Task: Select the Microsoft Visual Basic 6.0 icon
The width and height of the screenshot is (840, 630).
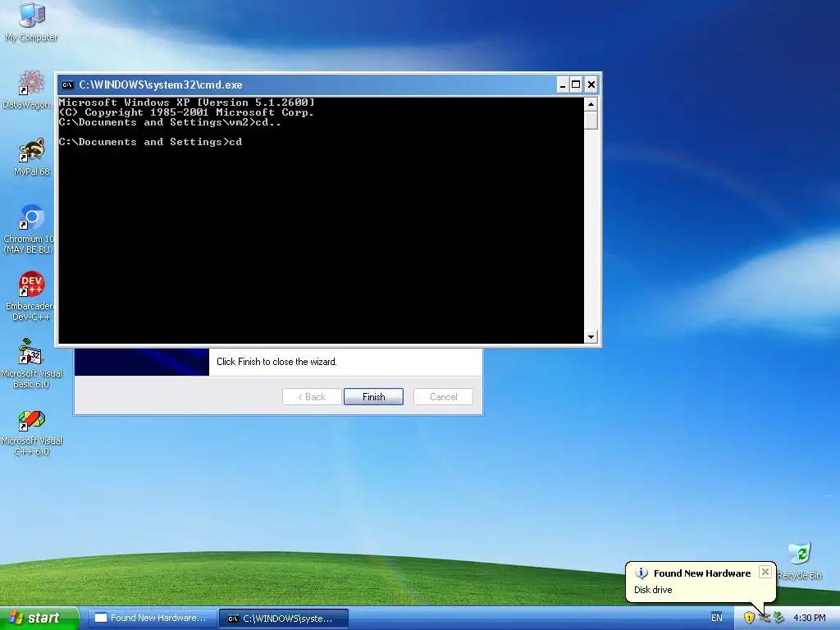Action: 32,363
